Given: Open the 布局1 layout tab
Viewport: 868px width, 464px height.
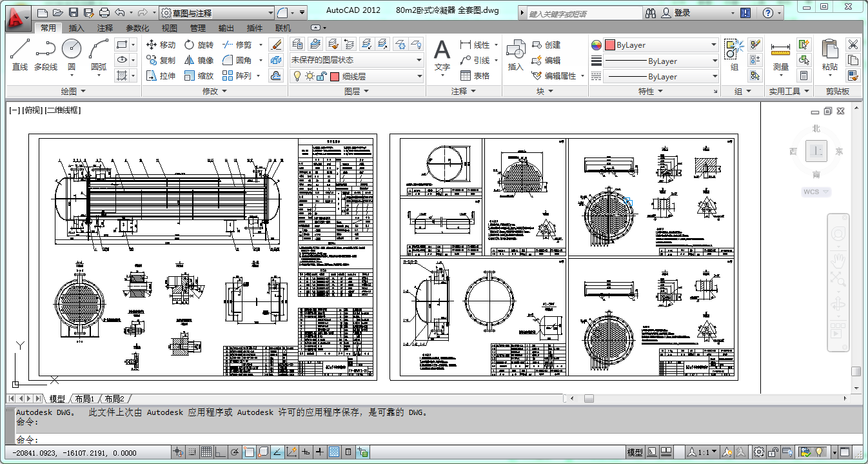Looking at the screenshot, I should pyautogui.click(x=84, y=399).
